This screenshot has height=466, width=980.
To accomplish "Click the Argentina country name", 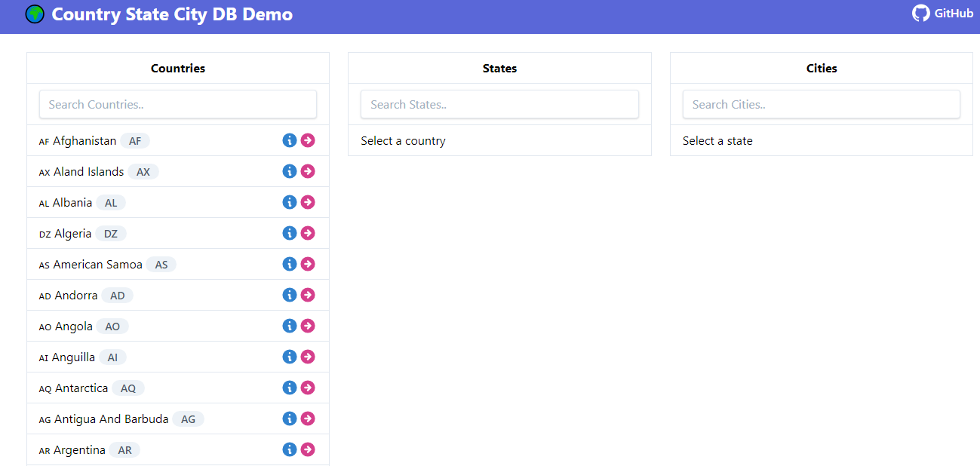I will click(x=79, y=450).
